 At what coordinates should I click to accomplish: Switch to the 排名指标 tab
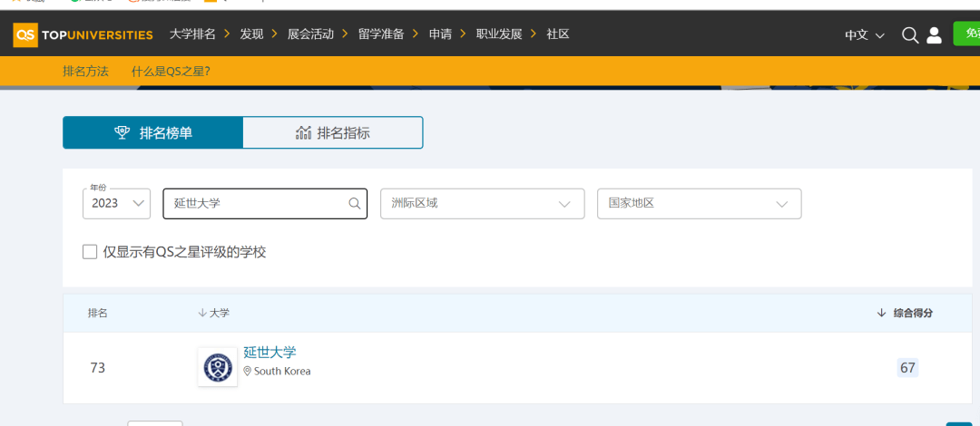(x=332, y=132)
